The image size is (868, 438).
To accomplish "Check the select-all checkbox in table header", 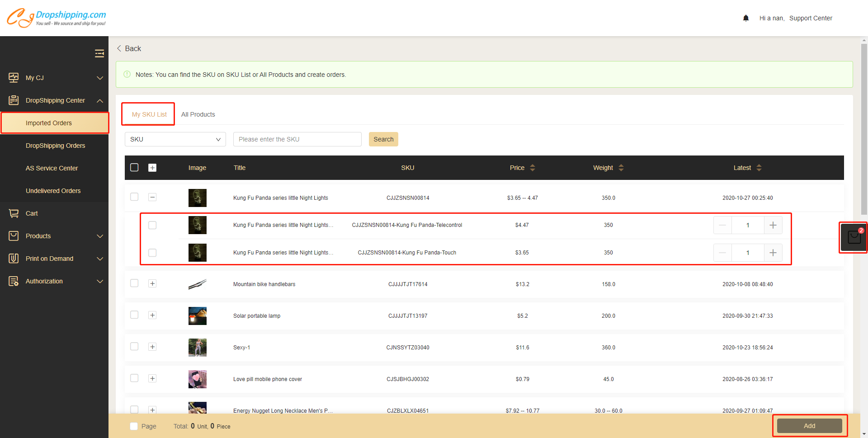I will tap(134, 167).
